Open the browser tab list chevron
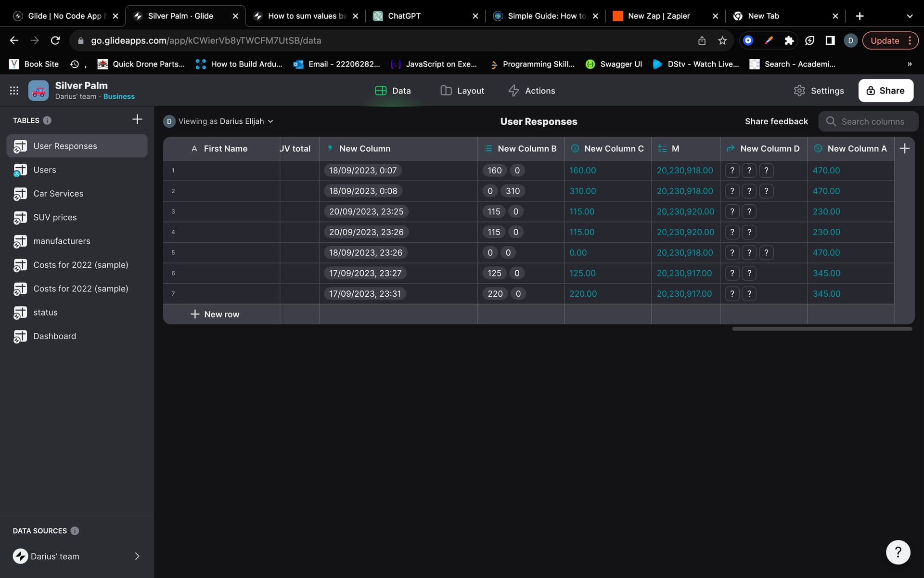The image size is (924, 578). (x=909, y=16)
